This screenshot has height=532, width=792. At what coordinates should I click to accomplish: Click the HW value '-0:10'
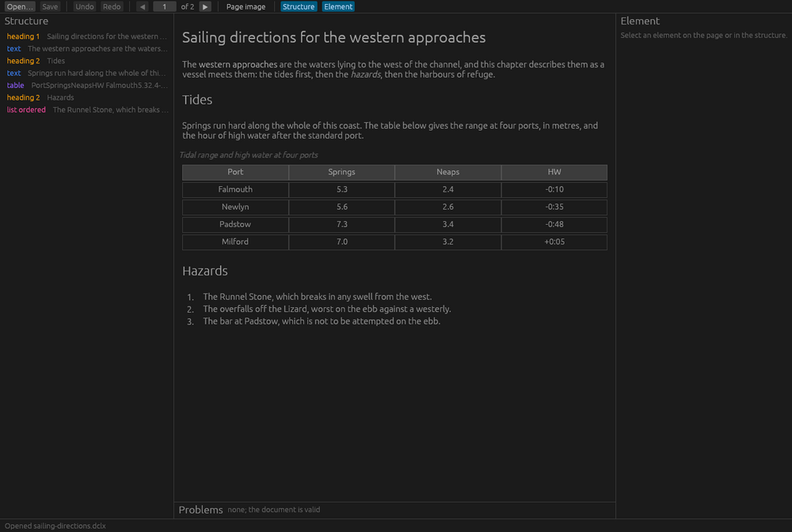click(x=554, y=189)
